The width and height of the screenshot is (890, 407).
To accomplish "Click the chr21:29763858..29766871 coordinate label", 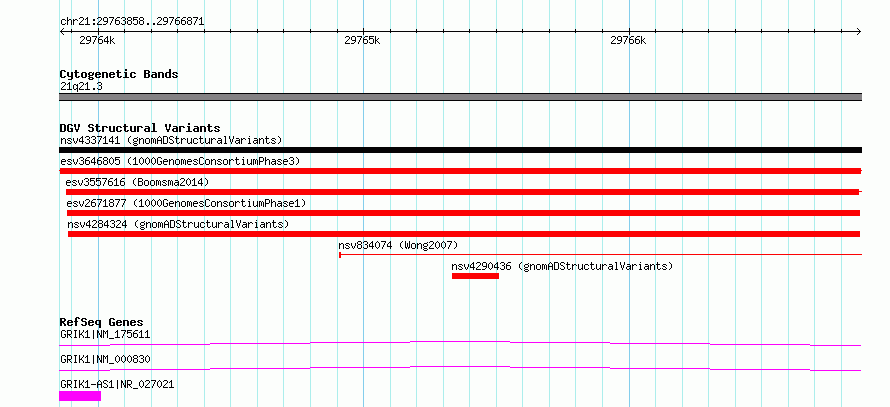I will (132, 22).
